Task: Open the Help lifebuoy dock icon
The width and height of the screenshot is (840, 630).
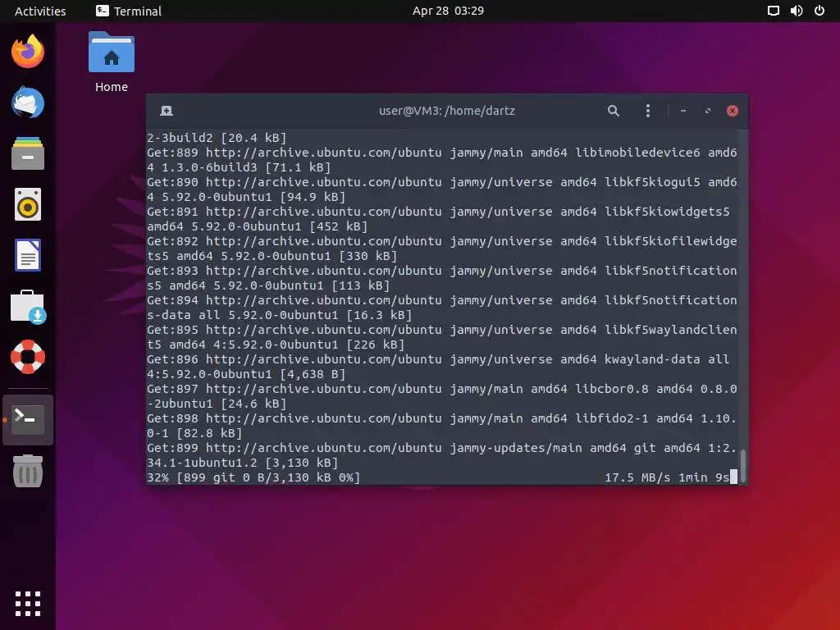Action: (28, 357)
